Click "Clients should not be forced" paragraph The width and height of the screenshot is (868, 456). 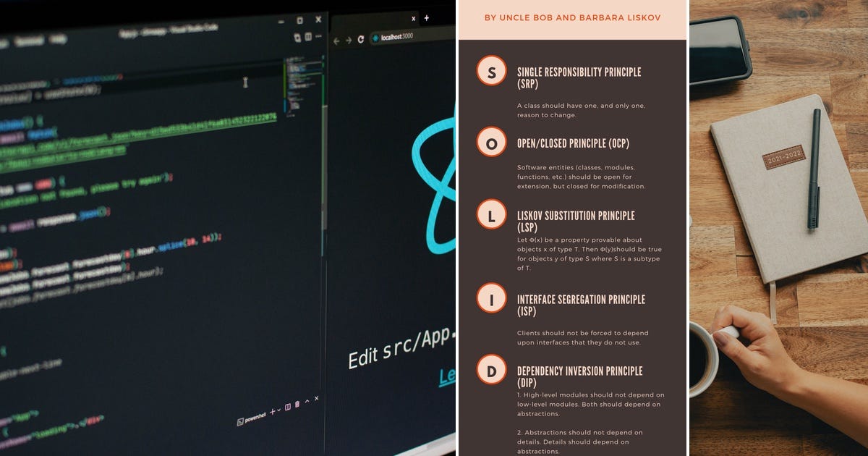click(583, 337)
